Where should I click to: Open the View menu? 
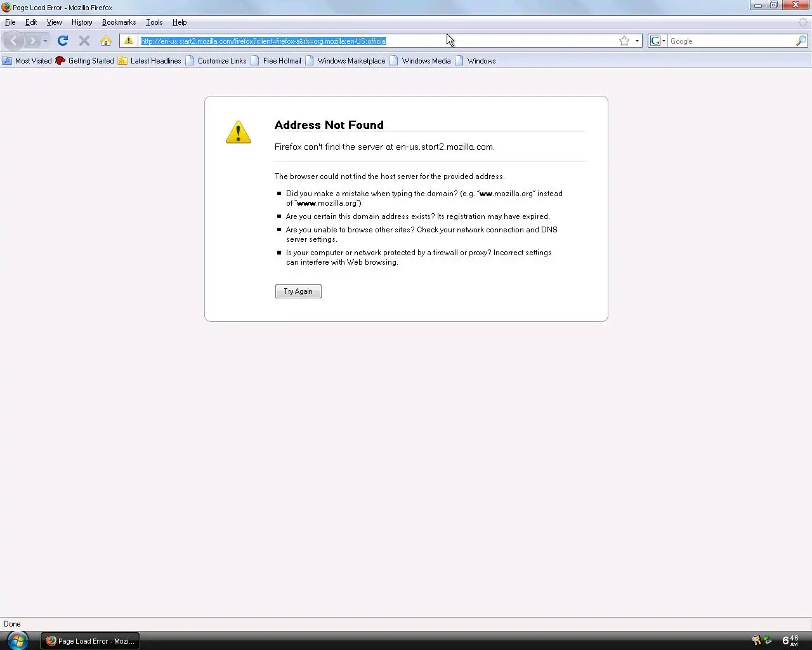(x=54, y=22)
